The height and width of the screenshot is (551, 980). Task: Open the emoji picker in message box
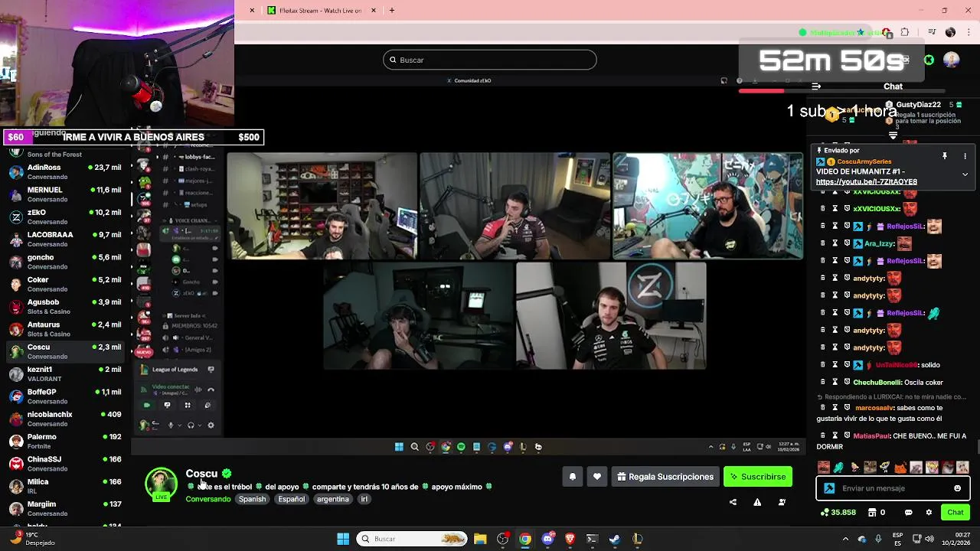(957, 488)
